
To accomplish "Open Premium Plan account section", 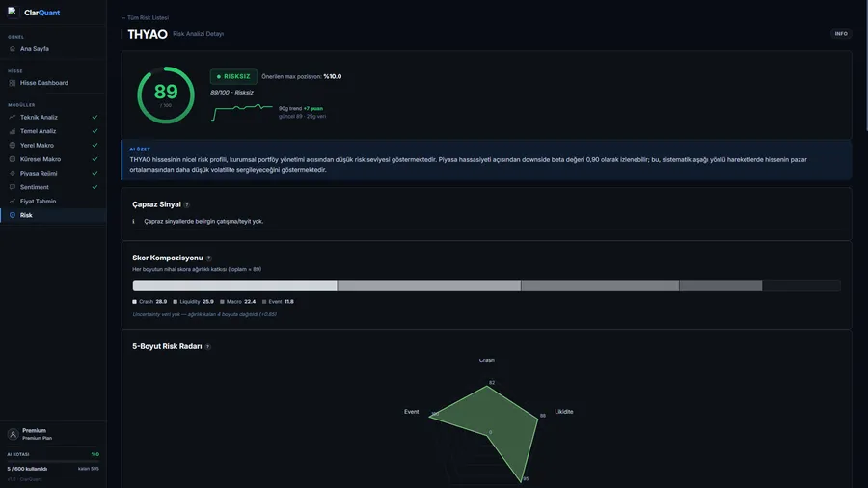I will [x=53, y=434].
